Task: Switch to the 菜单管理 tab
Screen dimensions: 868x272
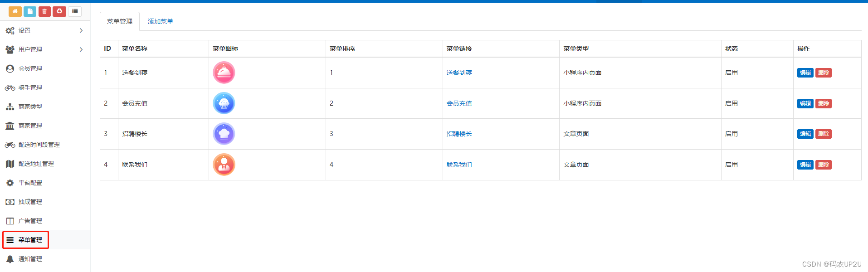Action: coord(120,21)
